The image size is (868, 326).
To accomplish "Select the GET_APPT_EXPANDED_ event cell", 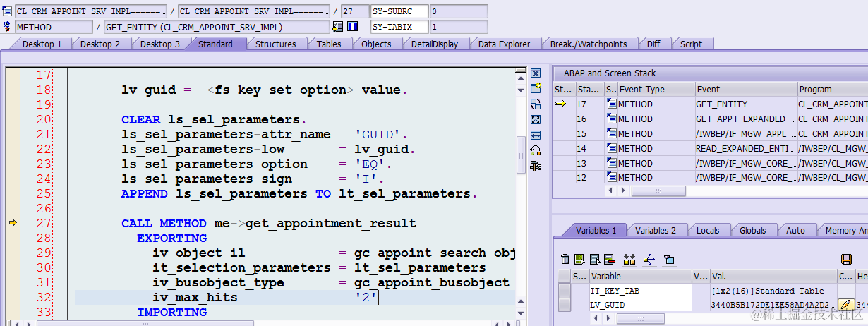I will point(746,119).
